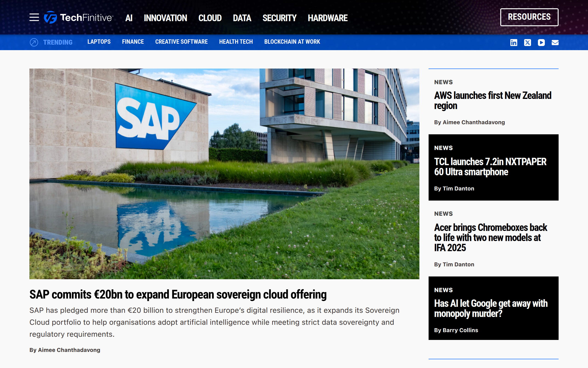Open author Aimee Chanthadavong under SAP article

pos(69,350)
